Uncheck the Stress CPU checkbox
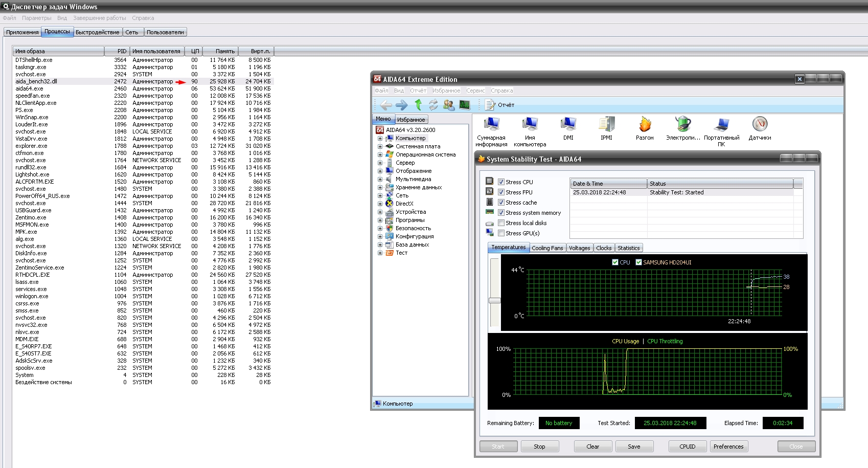 pos(501,182)
